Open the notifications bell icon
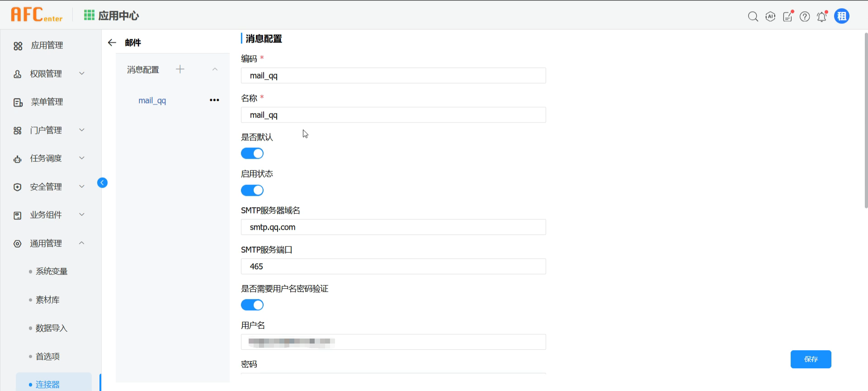The width and height of the screenshot is (868, 391). (x=822, y=17)
